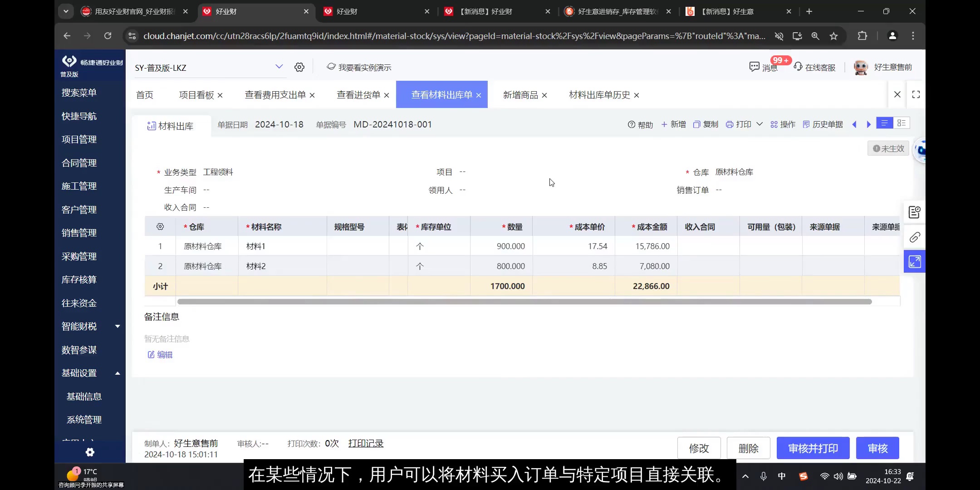The image size is (980, 490).
Task: Close all tabs with the tab-bar X
Action: [897, 94]
